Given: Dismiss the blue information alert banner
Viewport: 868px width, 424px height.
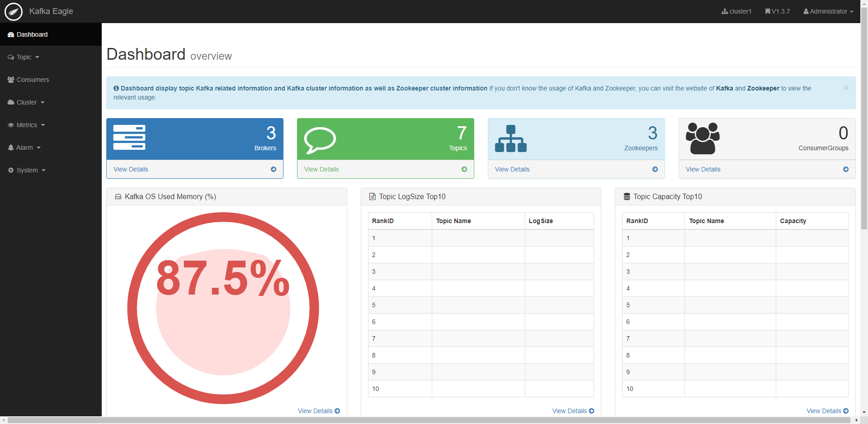Looking at the screenshot, I should (x=846, y=88).
